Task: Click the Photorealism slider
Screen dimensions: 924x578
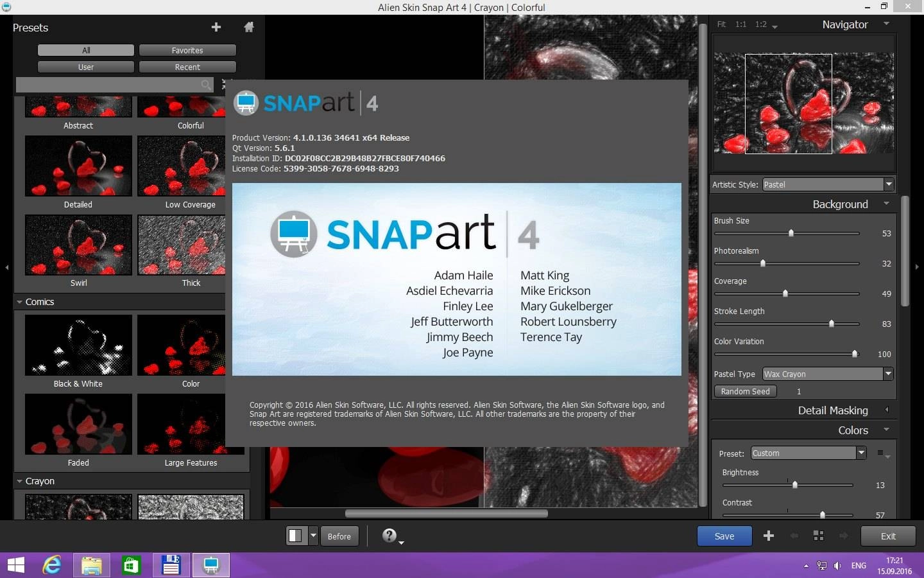Action: (787, 263)
